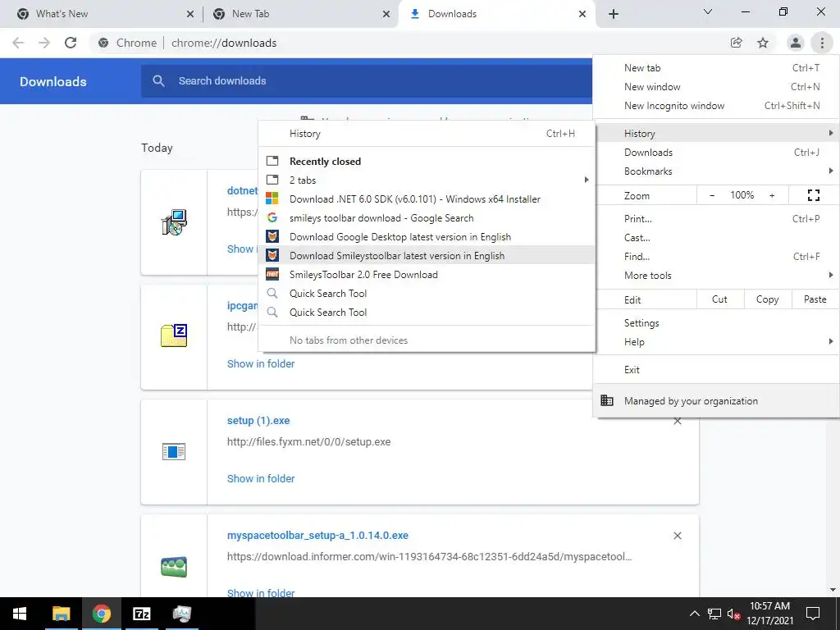840x630 pixels.
Task: Open File Explorer from taskbar
Action: tap(62, 614)
